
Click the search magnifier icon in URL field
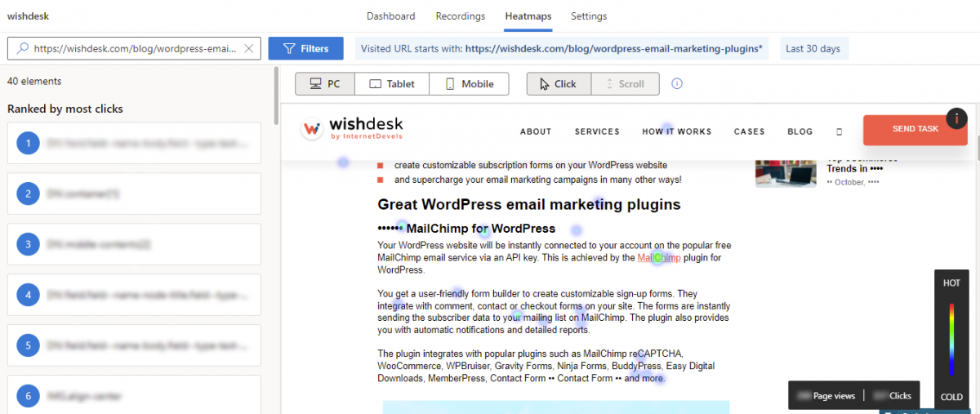tap(21, 49)
